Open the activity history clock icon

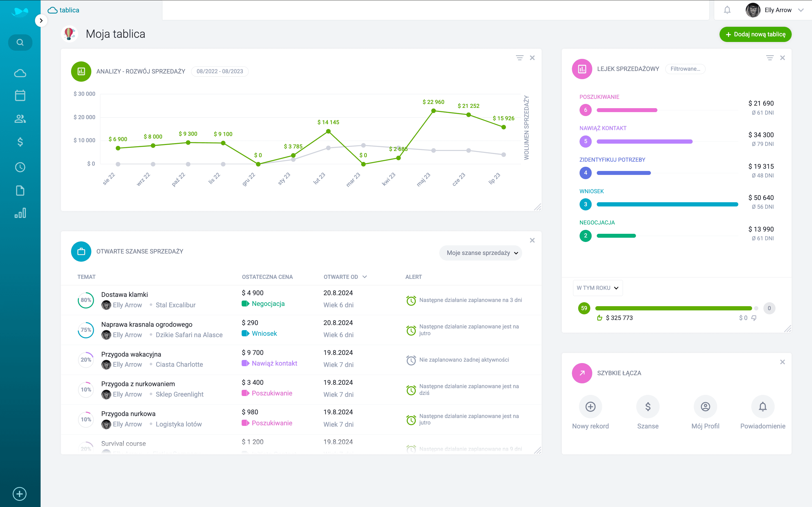(20, 167)
